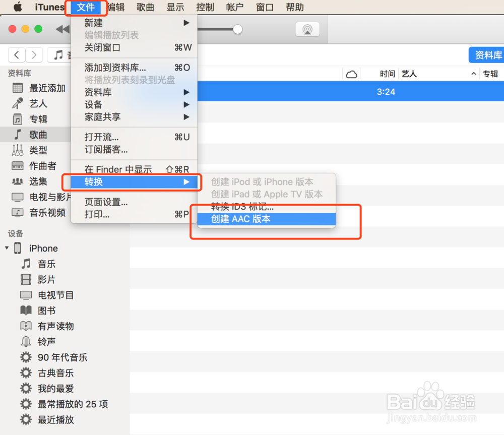The width and height of the screenshot is (504, 435).
Task: Click the 文件 menu
Action: (x=86, y=7)
